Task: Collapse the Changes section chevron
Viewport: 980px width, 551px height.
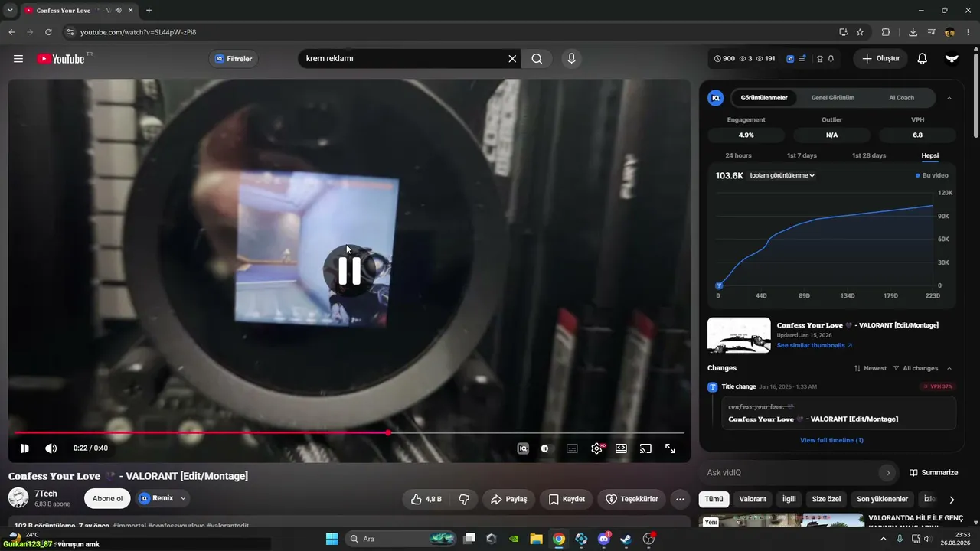Action: coord(949,368)
